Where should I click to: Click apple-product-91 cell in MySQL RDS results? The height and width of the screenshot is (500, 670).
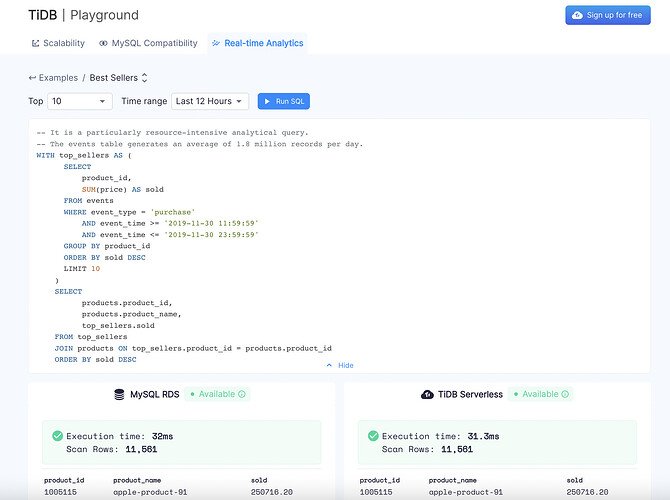pyautogui.click(x=150, y=492)
